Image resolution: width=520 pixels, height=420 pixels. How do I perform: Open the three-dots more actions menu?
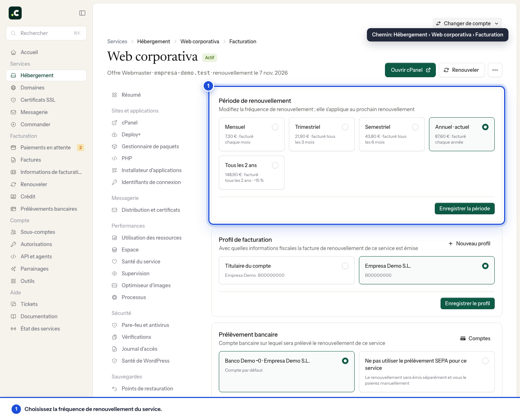(x=495, y=70)
